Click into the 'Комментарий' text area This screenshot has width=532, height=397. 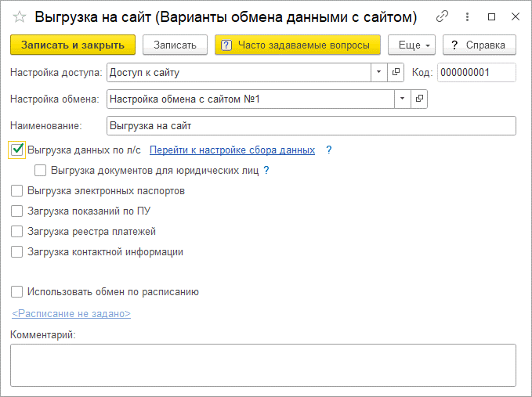(x=262, y=365)
